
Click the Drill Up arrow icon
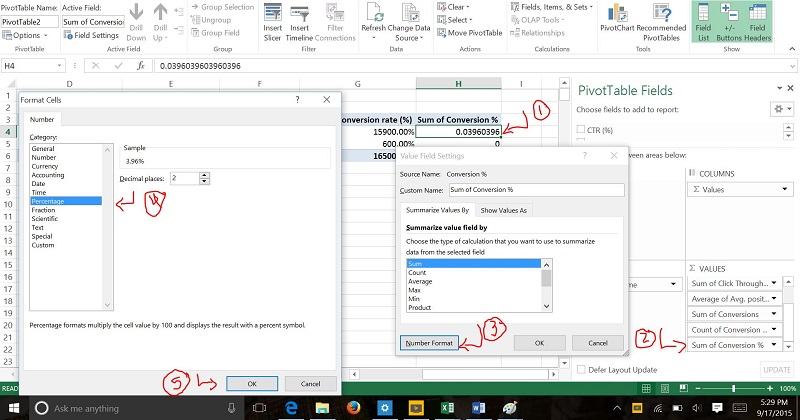[160, 13]
